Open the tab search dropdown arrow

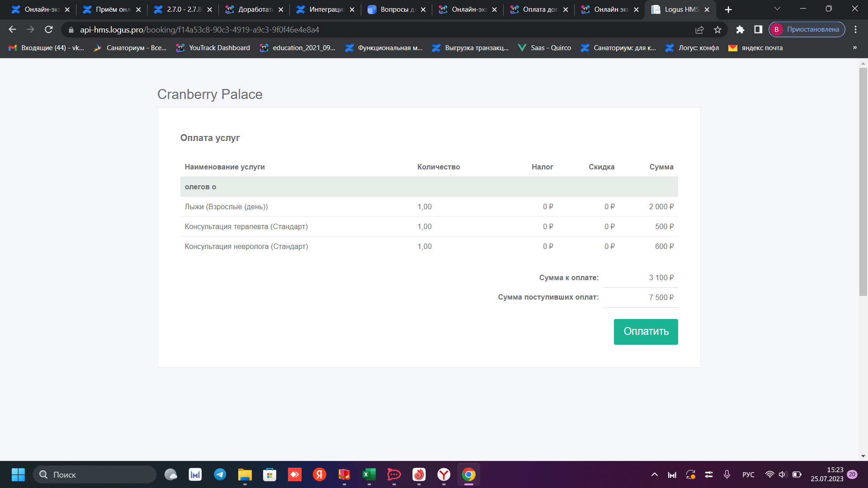pos(777,9)
